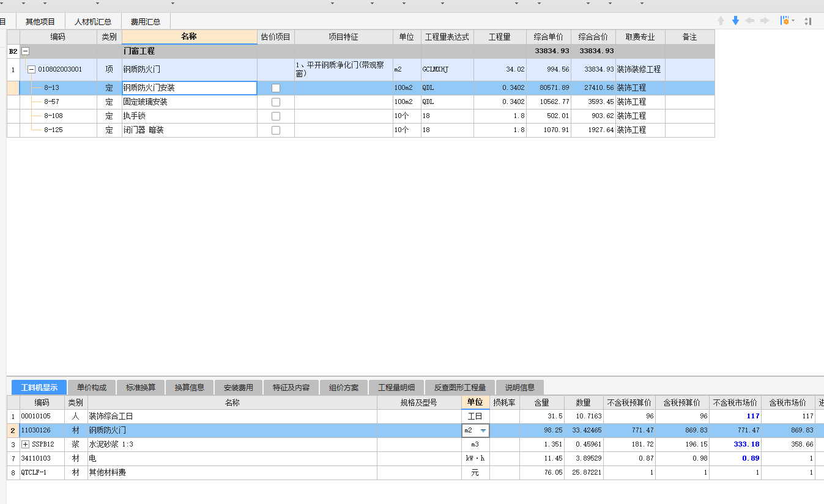Open the 说明信息 tab
The width and height of the screenshot is (824, 504).
tap(520, 387)
